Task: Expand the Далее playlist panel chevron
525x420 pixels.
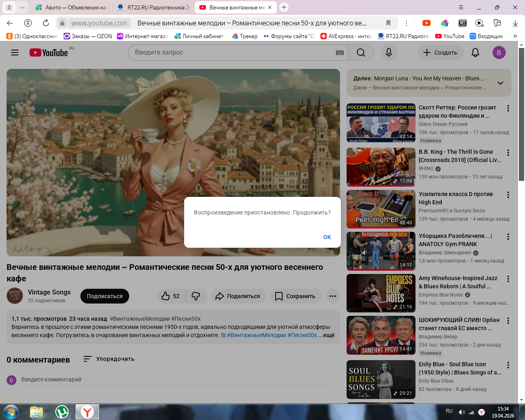Action: coord(500,83)
